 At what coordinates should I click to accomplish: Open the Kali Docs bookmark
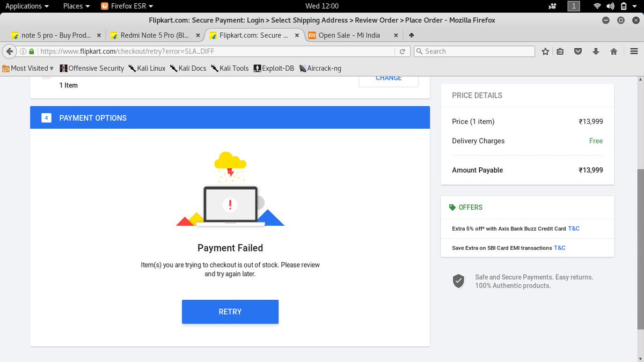(188, 68)
